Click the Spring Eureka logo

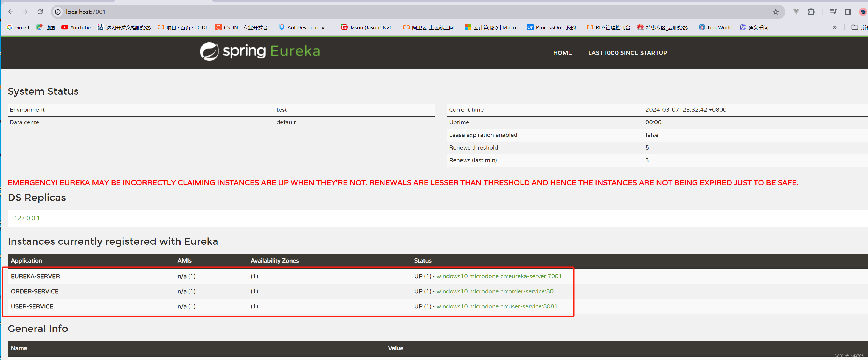pos(260,51)
